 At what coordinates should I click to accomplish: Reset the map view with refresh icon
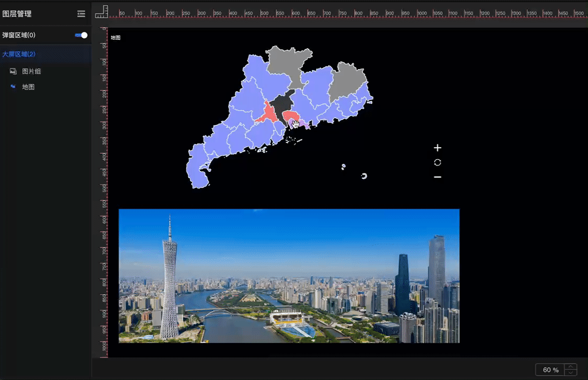click(x=437, y=162)
